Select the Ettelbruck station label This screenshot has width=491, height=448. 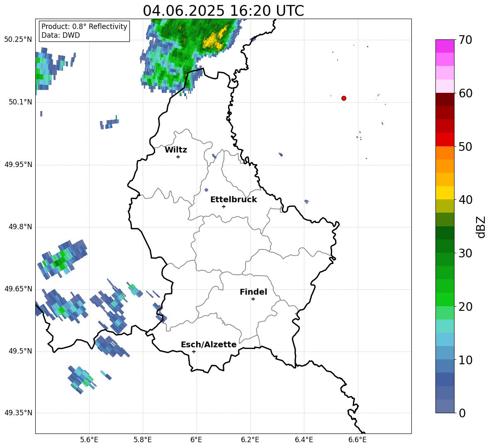(233, 200)
